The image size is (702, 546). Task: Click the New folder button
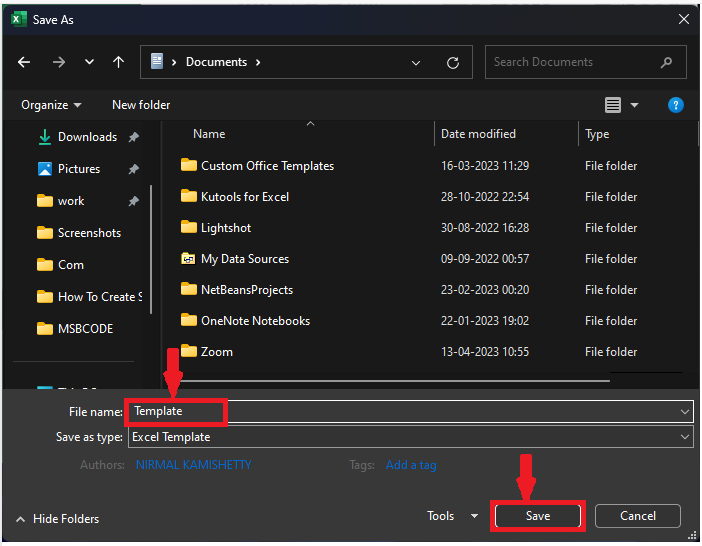(x=141, y=105)
